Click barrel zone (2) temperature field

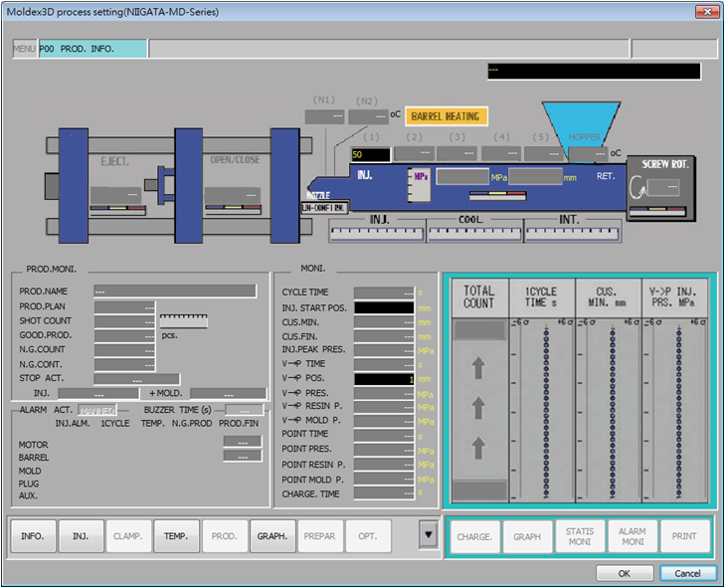coord(414,152)
